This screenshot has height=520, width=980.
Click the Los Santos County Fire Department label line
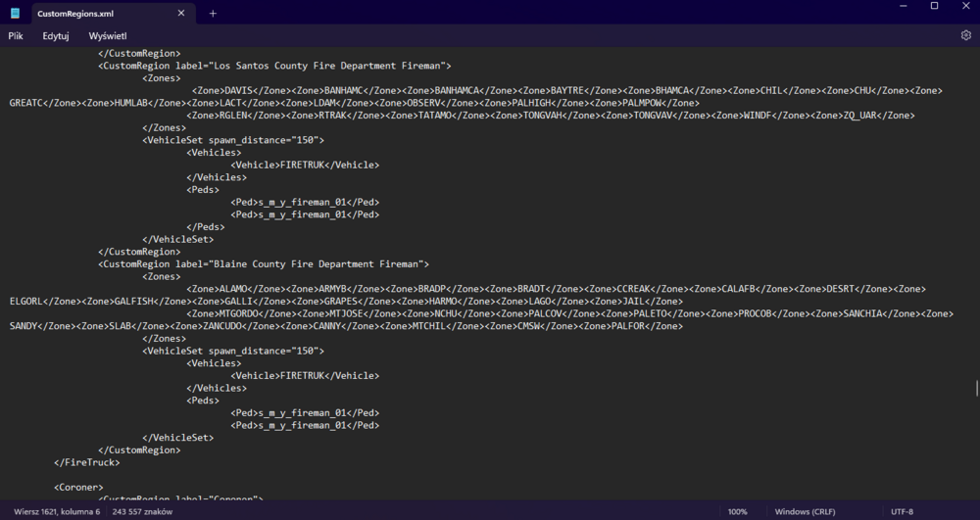tap(274, 66)
